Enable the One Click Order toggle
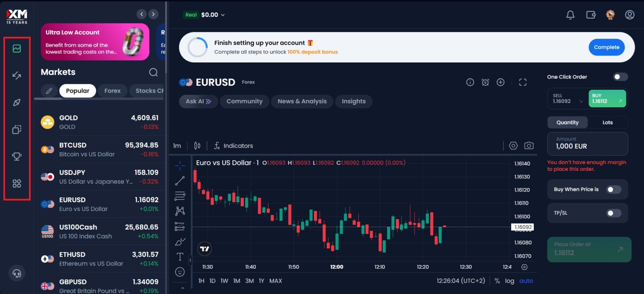This screenshot has width=644, height=294. click(620, 77)
